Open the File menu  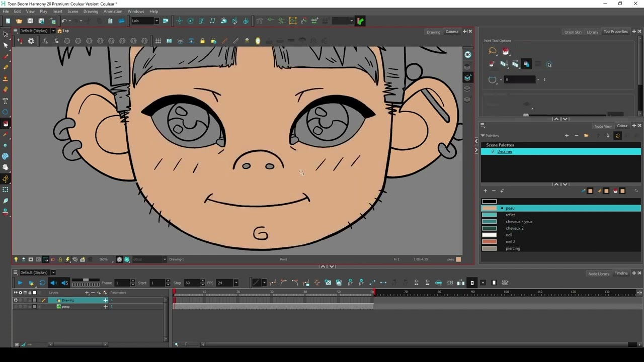tap(6, 11)
